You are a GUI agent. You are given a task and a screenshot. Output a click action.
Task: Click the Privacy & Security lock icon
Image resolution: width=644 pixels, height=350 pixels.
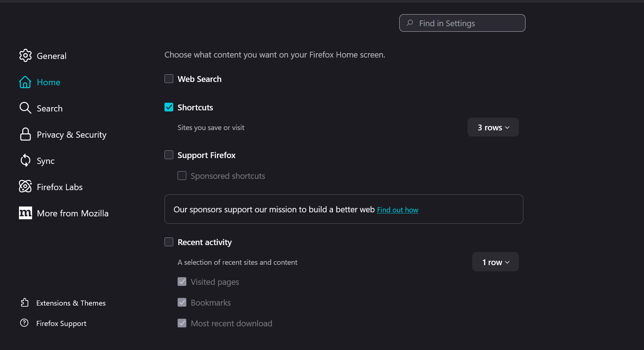click(25, 134)
